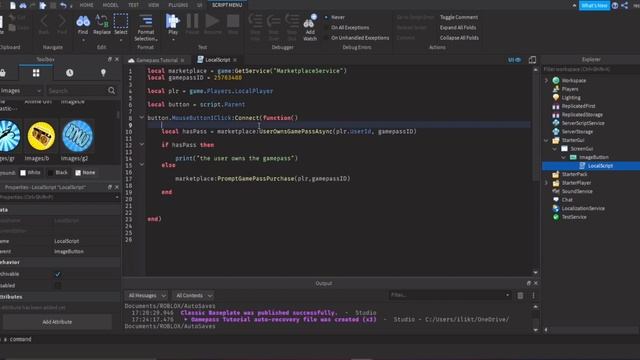Click the Pause test button
The height and width of the screenshot is (360, 640).
pos(192,21)
